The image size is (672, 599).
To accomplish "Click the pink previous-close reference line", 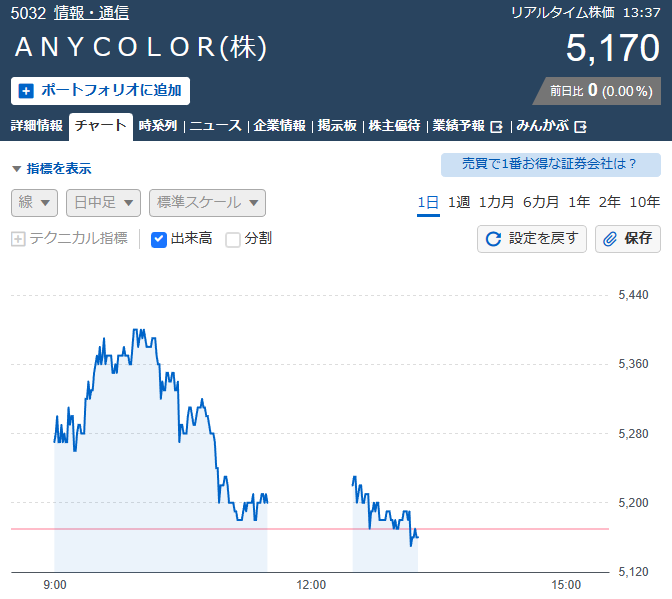I will [309, 529].
